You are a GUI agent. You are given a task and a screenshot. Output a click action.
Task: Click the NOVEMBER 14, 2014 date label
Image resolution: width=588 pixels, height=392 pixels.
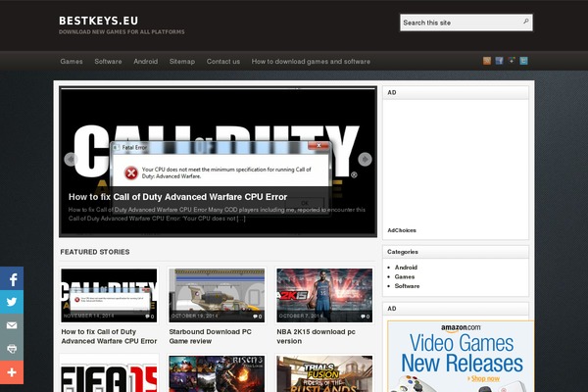[88, 316]
